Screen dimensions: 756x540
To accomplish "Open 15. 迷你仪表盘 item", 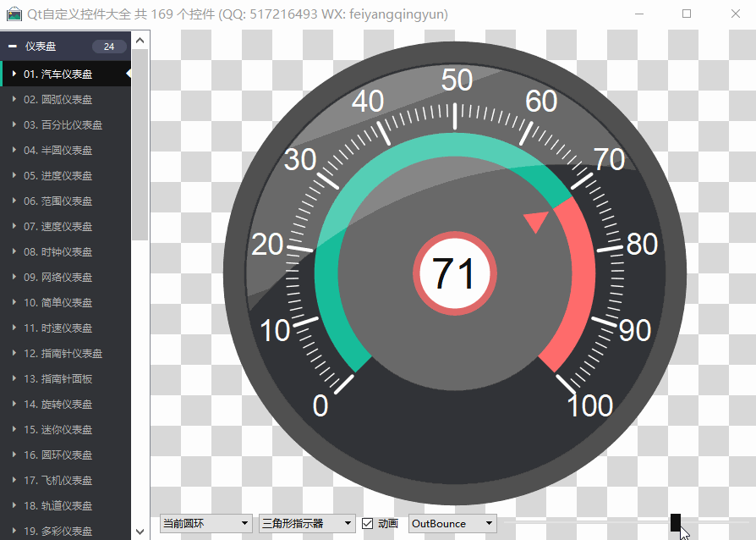I will click(x=66, y=429).
